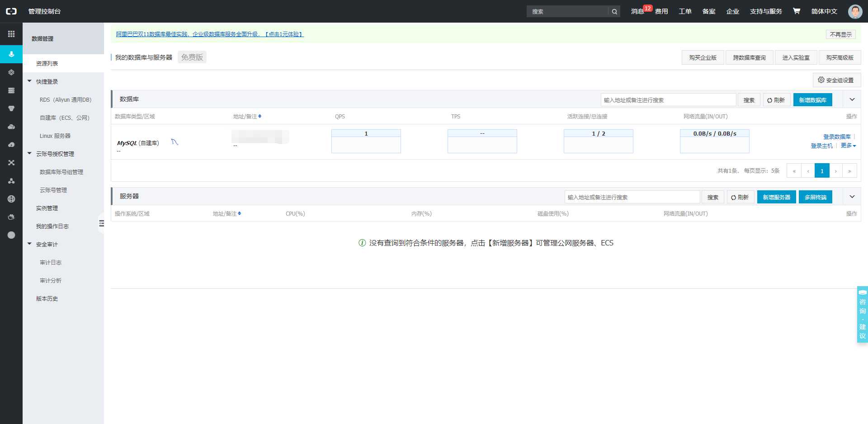Viewport: 868px width, 424px height.
Task: Click the 购买企业版 button
Action: click(703, 57)
